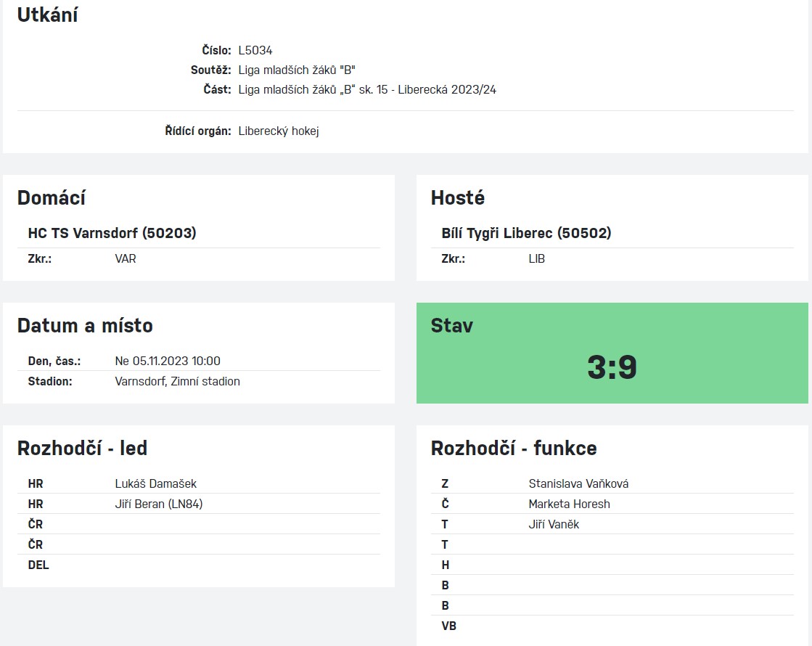Click Liberecký hokej governing body

pyautogui.click(x=279, y=131)
